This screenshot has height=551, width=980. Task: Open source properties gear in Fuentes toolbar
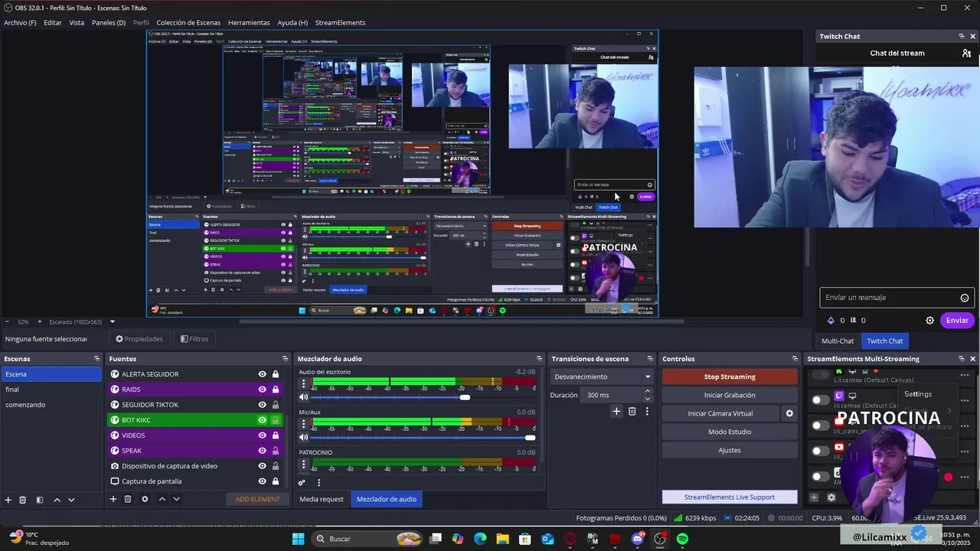pyautogui.click(x=145, y=499)
